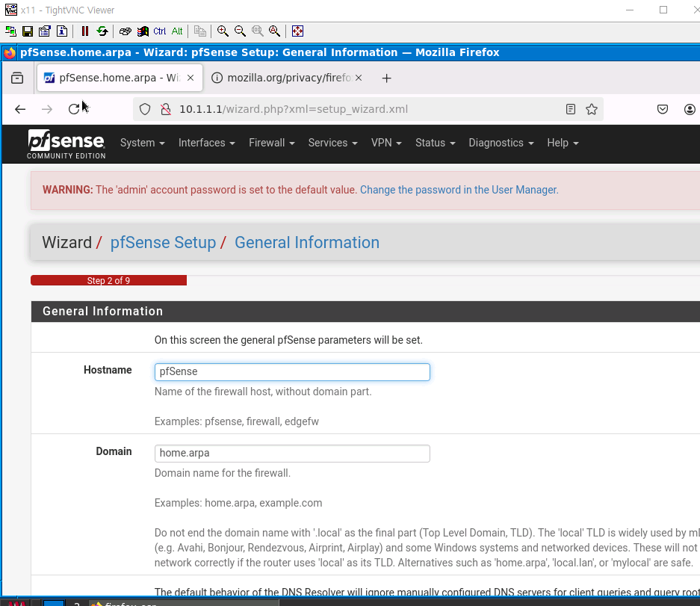The width and height of the screenshot is (700, 606).
Task: Open TightVNC connection options icon
Action: [45, 31]
